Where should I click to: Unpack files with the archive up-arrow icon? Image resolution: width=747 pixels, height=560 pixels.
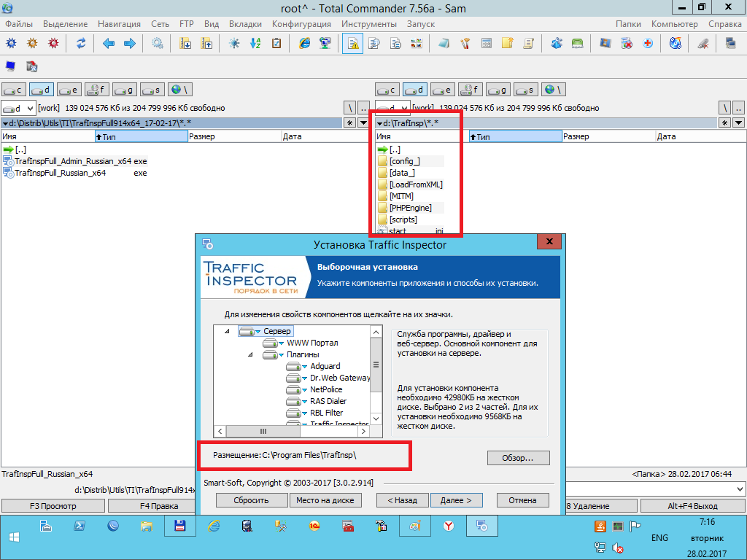[x=206, y=43]
